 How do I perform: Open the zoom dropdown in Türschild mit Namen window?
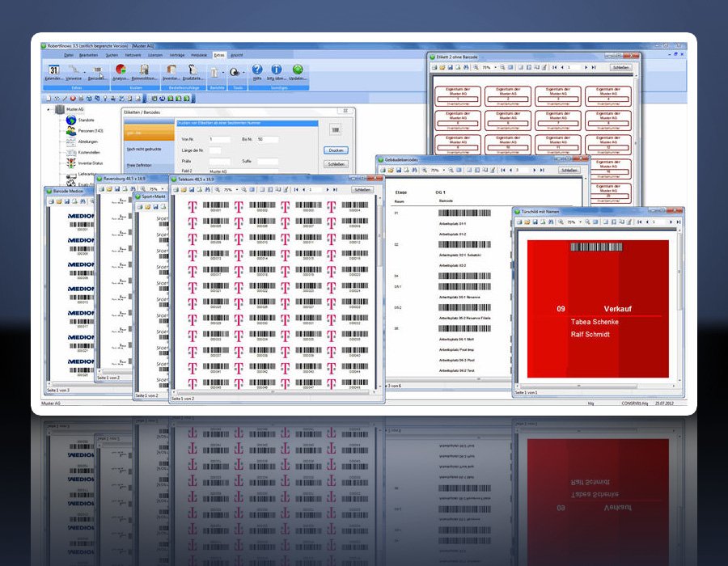580,222
